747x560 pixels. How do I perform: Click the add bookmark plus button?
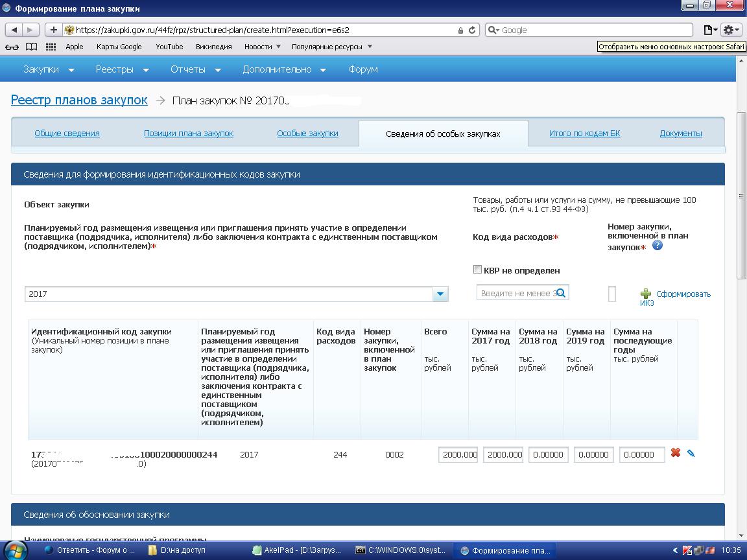click(53, 30)
